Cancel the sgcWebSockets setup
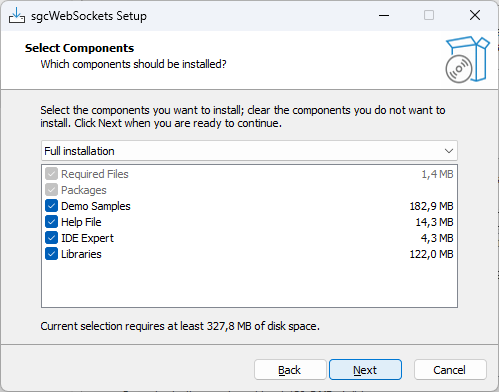The image size is (499, 392). pyautogui.click(x=450, y=370)
